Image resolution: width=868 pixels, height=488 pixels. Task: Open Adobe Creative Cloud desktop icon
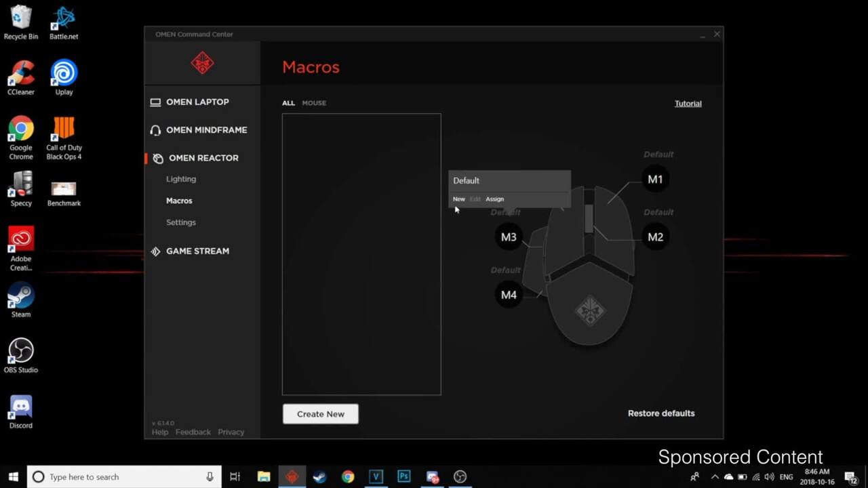pyautogui.click(x=21, y=249)
